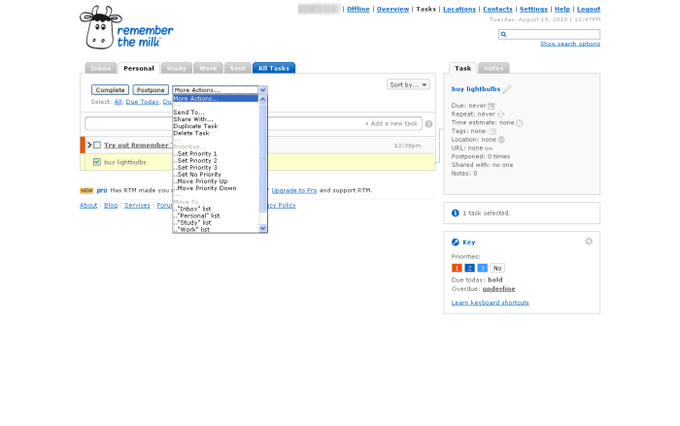Select tasks Due Today
Viewport: 680px width, 426px height.
(142, 102)
